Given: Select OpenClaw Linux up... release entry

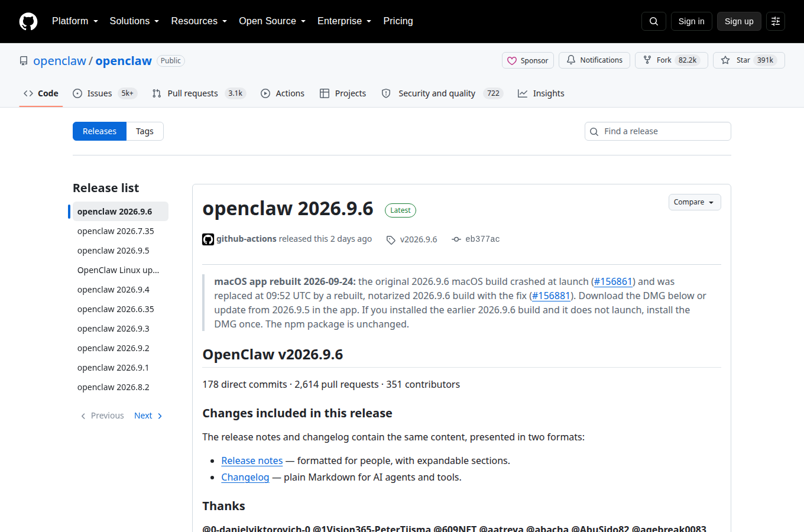Looking at the screenshot, I should pos(121,270).
